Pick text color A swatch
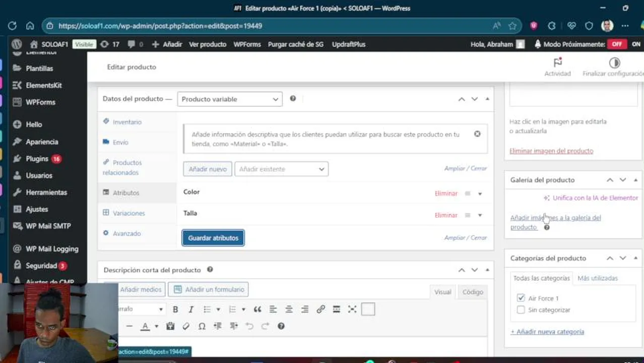This screenshot has width=644, height=363. coord(145,326)
